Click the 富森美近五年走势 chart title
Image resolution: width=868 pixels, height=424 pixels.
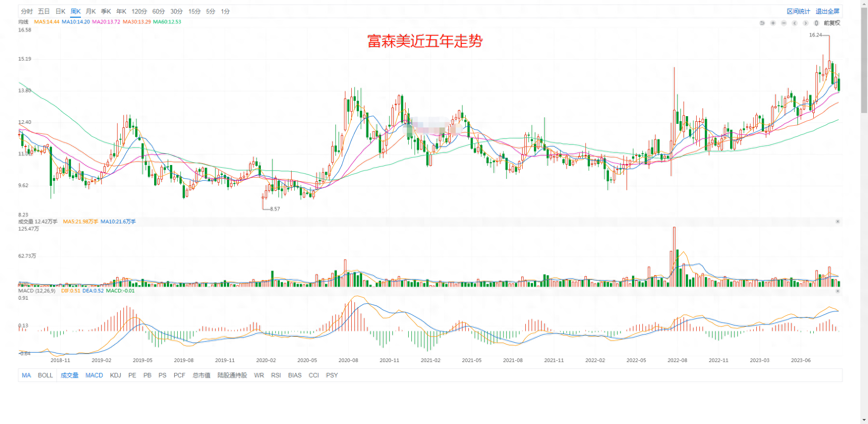(425, 41)
